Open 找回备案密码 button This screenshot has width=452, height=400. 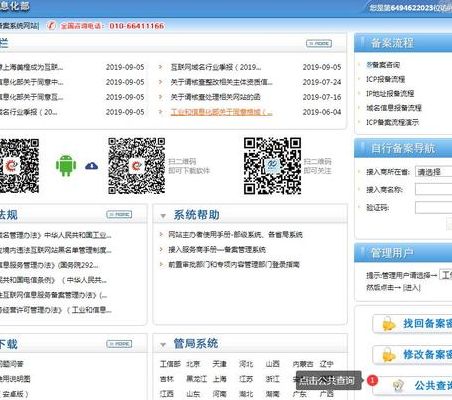tap(412, 323)
